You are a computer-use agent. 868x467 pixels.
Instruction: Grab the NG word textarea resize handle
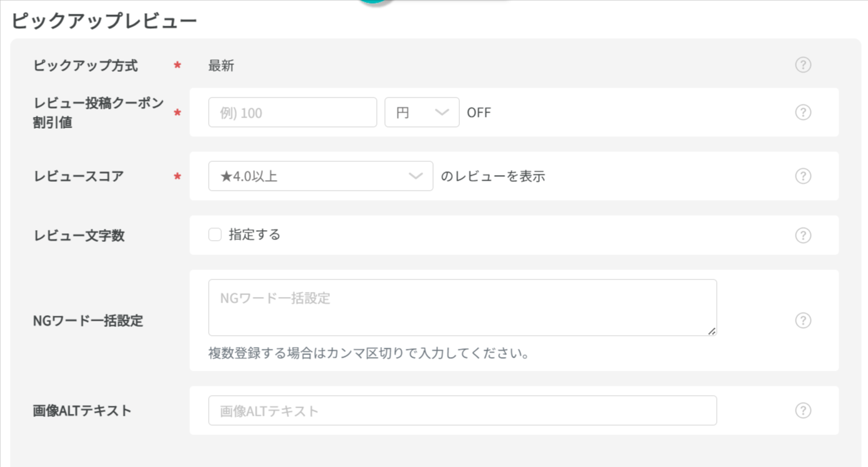pyautogui.click(x=712, y=331)
